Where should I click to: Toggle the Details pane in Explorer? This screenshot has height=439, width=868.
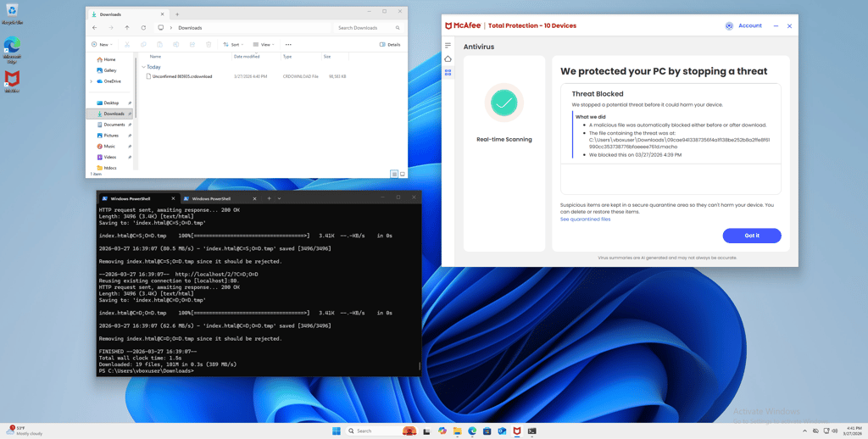coord(390,44)
